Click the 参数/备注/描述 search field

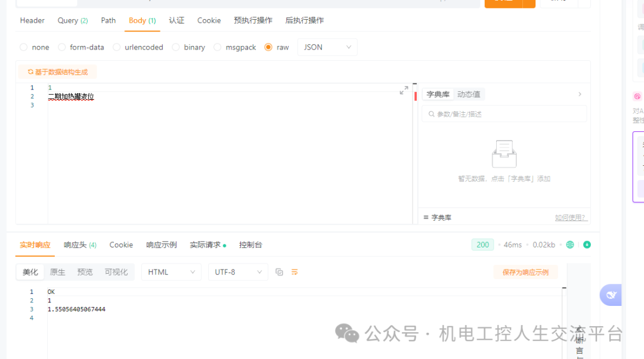504,114
